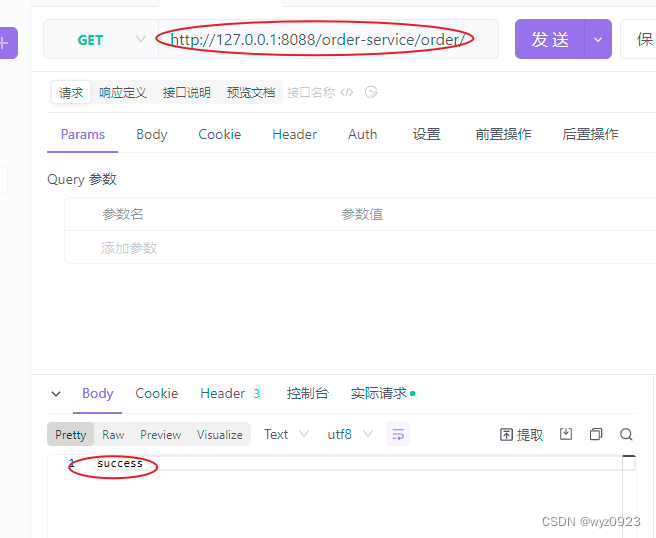The image size is (656, 538).
Task: Open the request Cookie tab
Action: [219, 134]
